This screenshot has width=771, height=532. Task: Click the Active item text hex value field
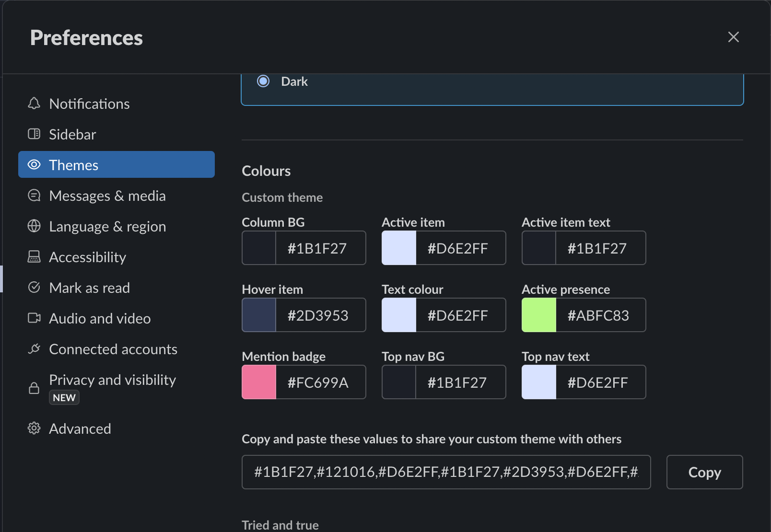click(601, 248)
